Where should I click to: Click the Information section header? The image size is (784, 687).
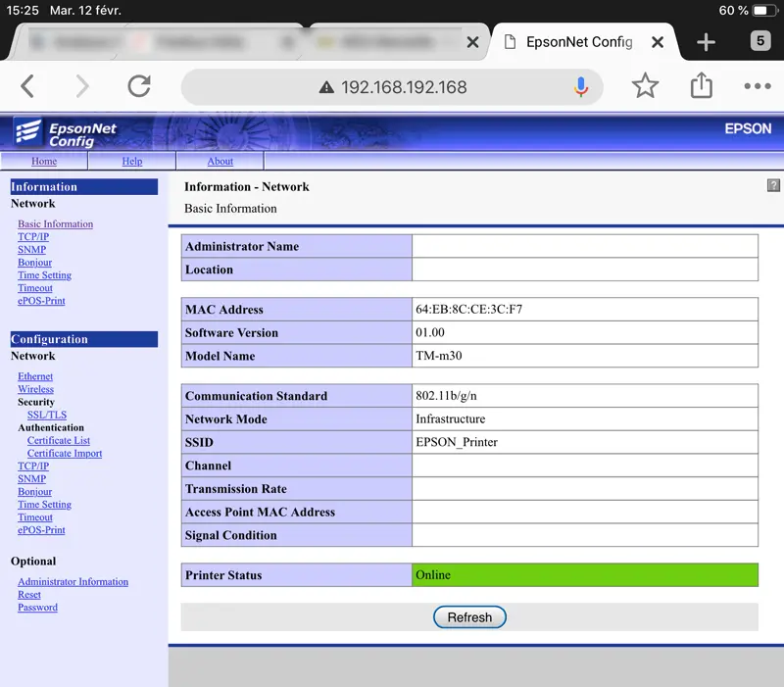tap(84, 186)
